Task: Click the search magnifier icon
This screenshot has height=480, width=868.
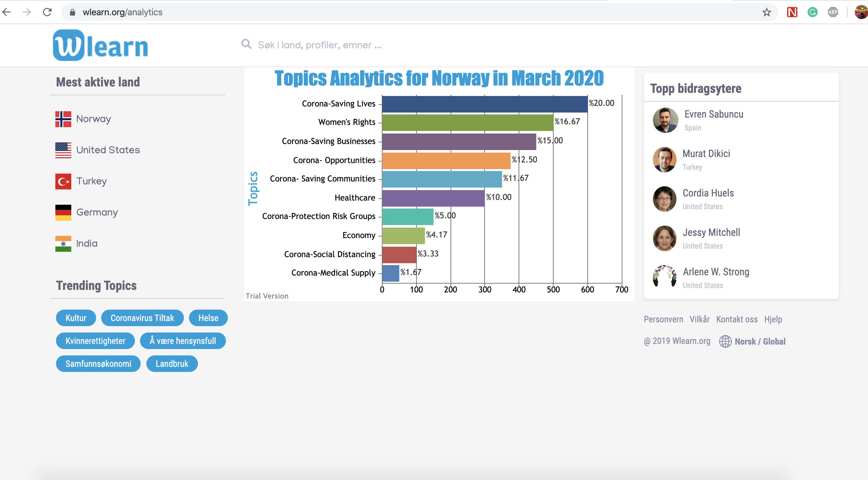Action: tap(246, 44)
